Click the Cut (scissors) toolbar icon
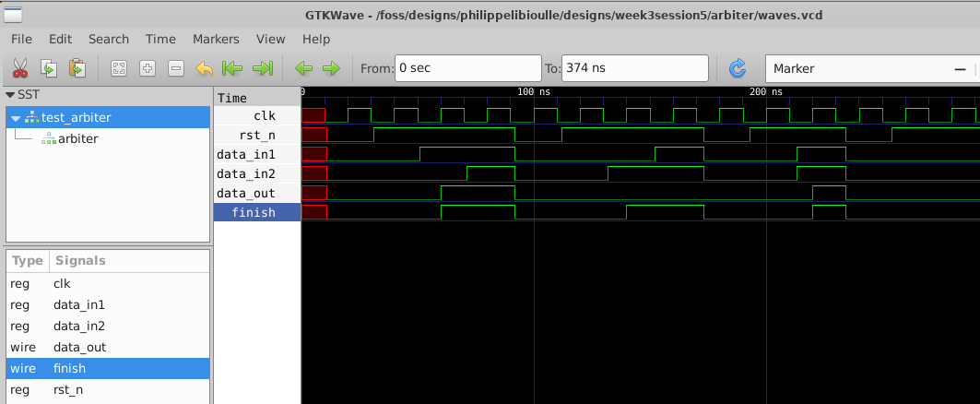The image size is (980, 404). [20, 68]
